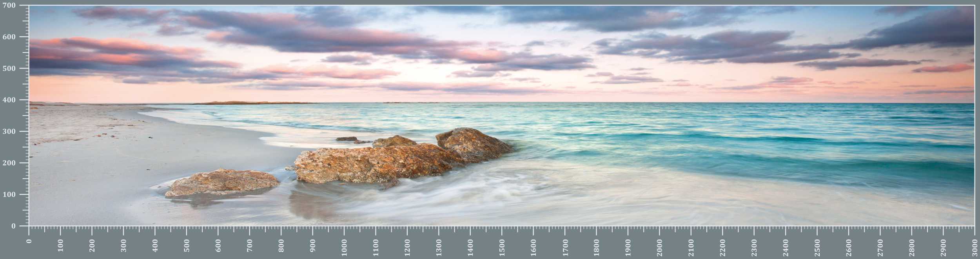Viewport: 980px width, 259px height.
Task: Select the "3000" ruler label
Action: (x=975, y=247)
